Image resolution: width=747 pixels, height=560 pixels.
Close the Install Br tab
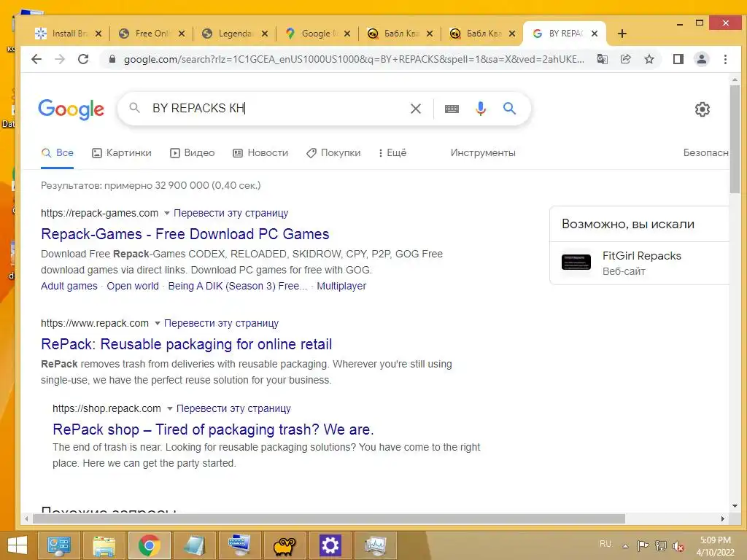click(x=98, y=34)
